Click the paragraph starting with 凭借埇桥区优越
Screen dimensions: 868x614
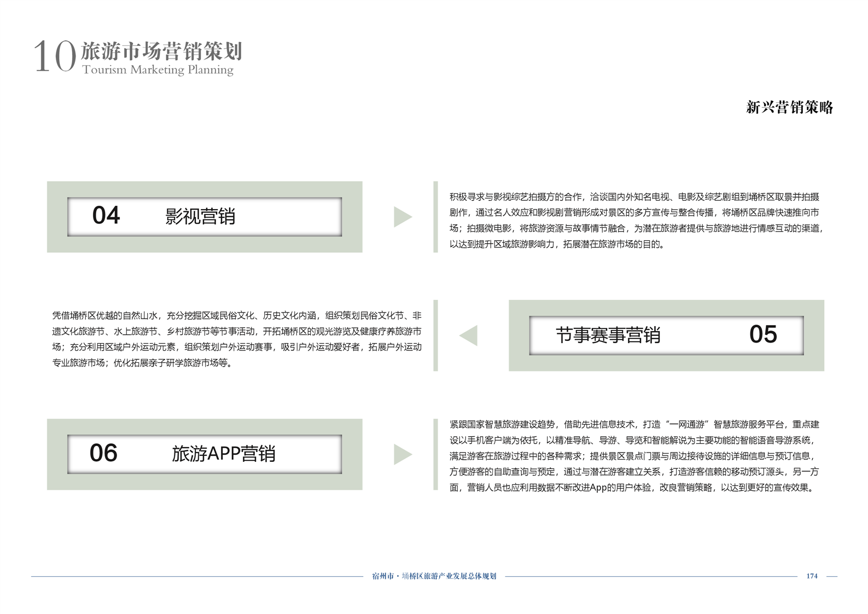point(237,339)
